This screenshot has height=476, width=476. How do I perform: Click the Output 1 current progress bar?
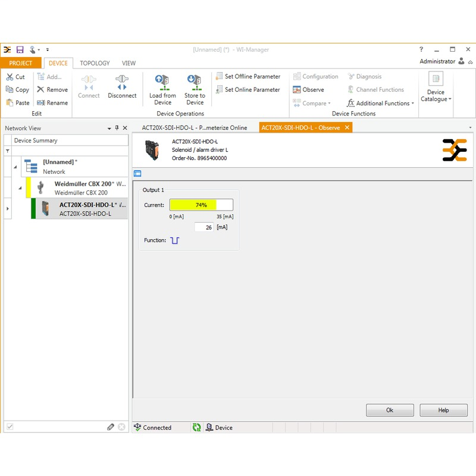(x=201, y=205)
